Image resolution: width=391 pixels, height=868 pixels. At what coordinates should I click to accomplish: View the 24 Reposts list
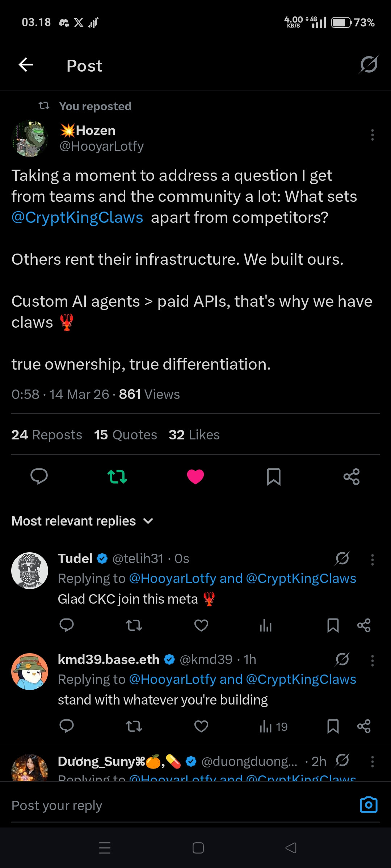click(x=47, y=435)
